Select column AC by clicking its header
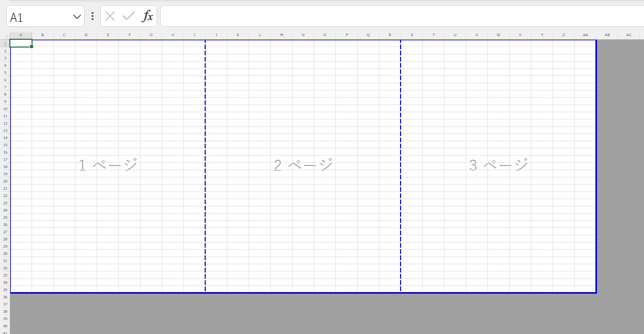 629,35
